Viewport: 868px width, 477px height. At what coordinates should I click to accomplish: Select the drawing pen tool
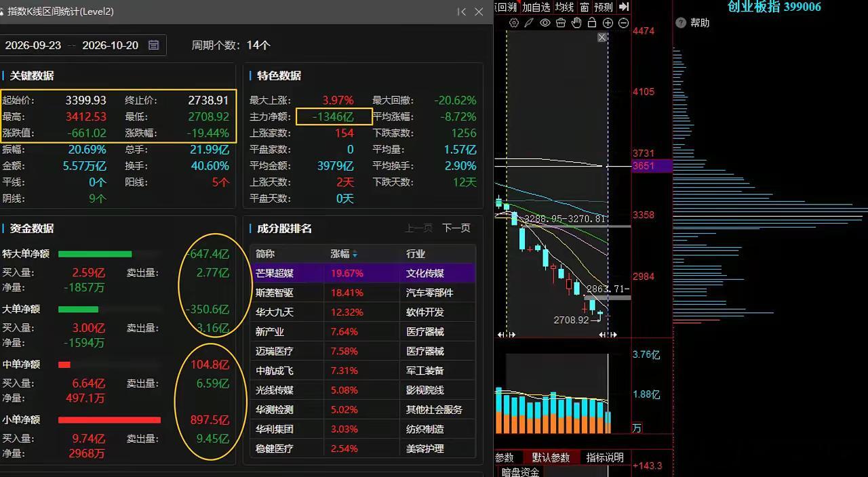[529, 23]
